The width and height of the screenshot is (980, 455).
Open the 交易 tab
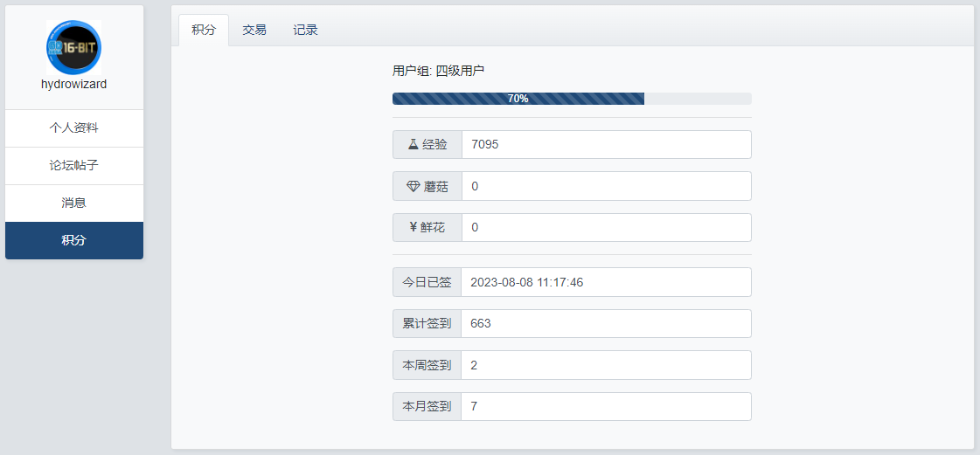point(254,30)
